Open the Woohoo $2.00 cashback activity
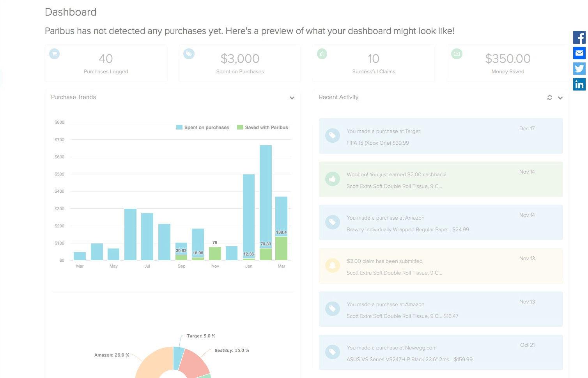 click(441, 179)
